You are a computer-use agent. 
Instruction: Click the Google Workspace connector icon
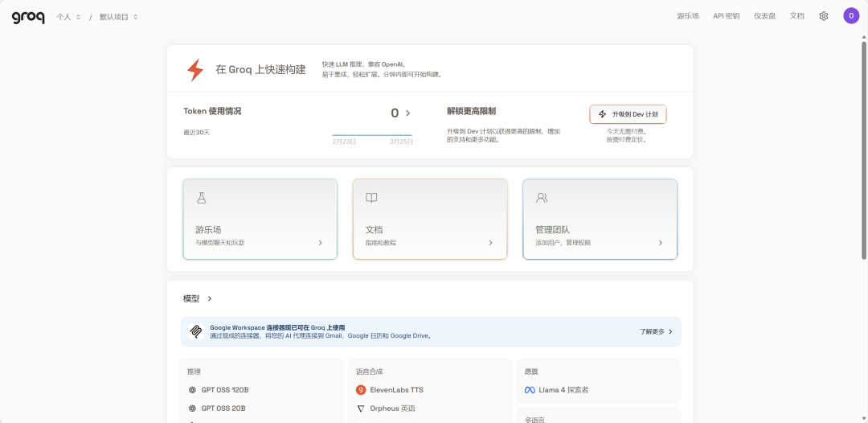tap(196, 331)
